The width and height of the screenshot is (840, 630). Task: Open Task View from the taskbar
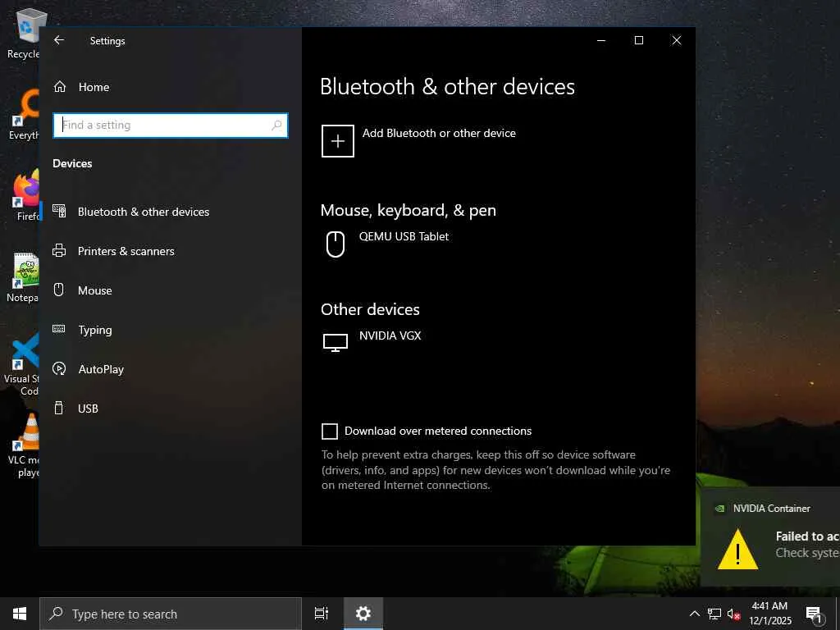coord(321,614)
